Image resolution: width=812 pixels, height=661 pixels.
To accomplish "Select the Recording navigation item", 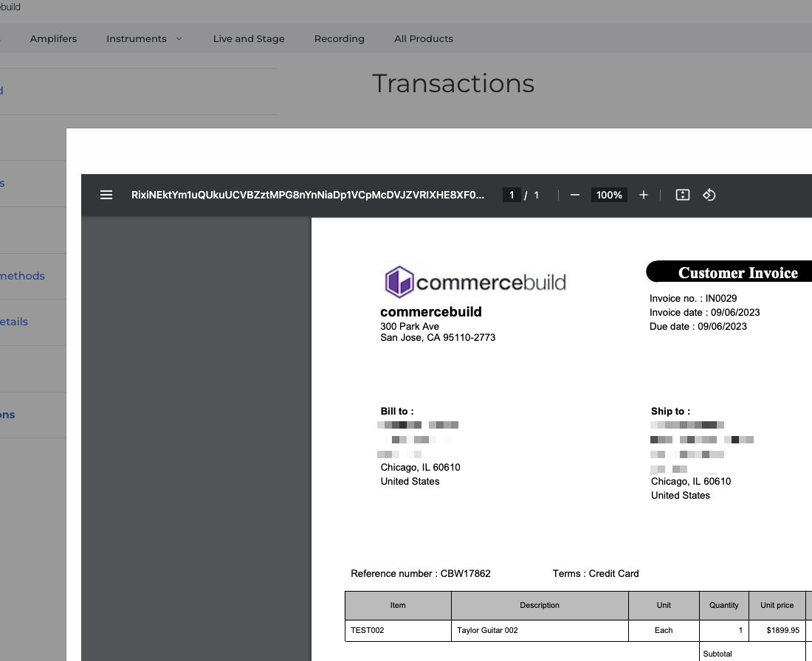I will coord(339,39).
